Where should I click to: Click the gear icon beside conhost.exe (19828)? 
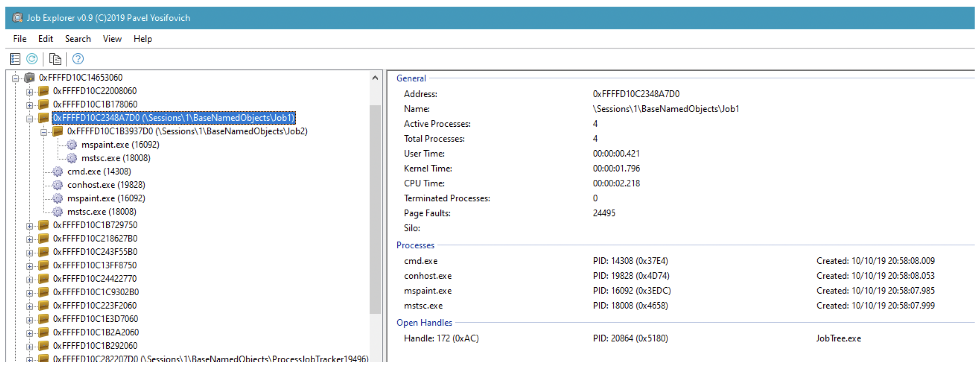click(x=58, y=185)
